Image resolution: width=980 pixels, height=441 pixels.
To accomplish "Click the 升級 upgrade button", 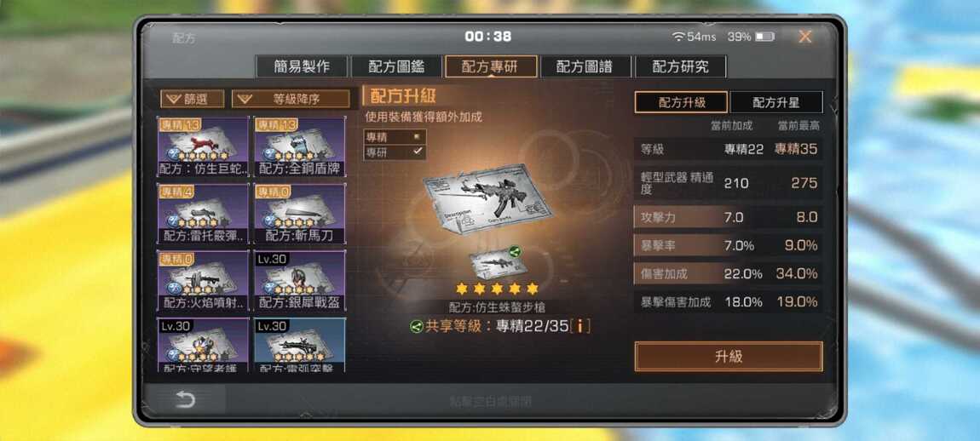I will click(728, 356).
